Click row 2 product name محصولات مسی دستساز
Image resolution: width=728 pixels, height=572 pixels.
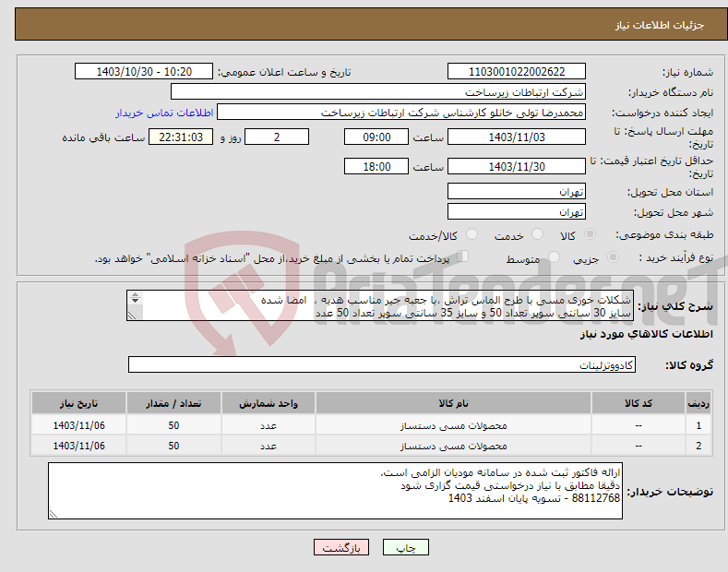[454, 446]
